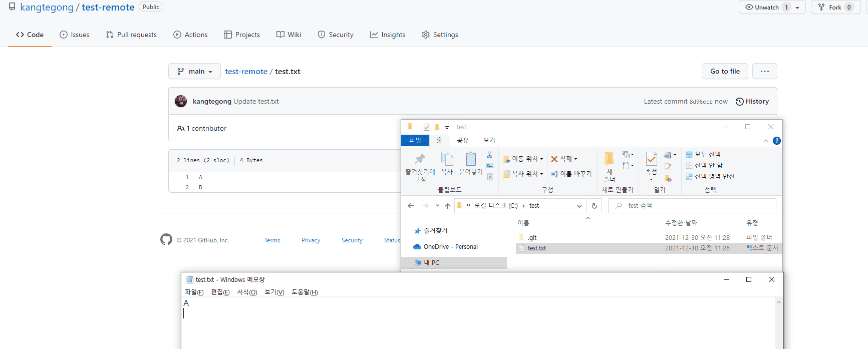Image resolution: width=868 pixels, height=349 pixels.
Task: Rename the file with 이름 바꾸기
Action: click(x=571, y=174)
